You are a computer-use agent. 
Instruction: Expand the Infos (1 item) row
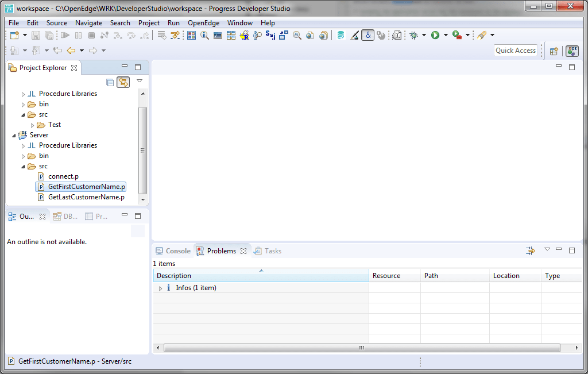[160, 288]
